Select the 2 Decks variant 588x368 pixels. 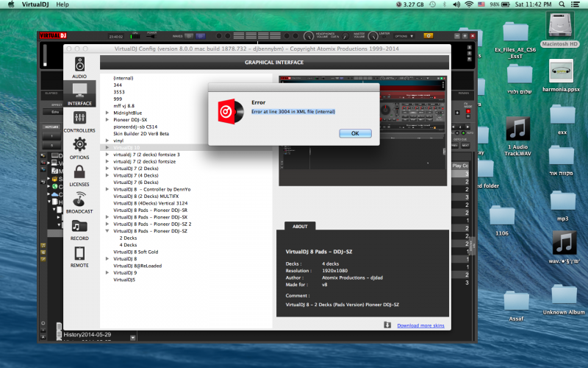[x=128, y=238]
